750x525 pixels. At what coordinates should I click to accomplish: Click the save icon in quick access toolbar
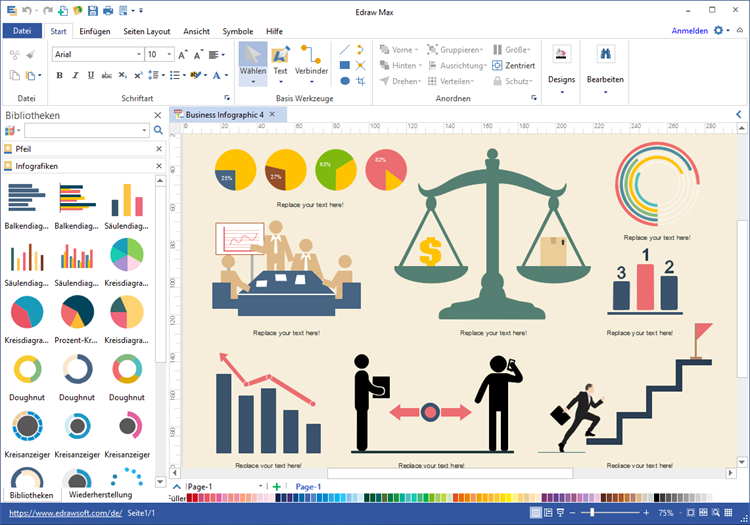pyautogui.click(x=93, y=10)
